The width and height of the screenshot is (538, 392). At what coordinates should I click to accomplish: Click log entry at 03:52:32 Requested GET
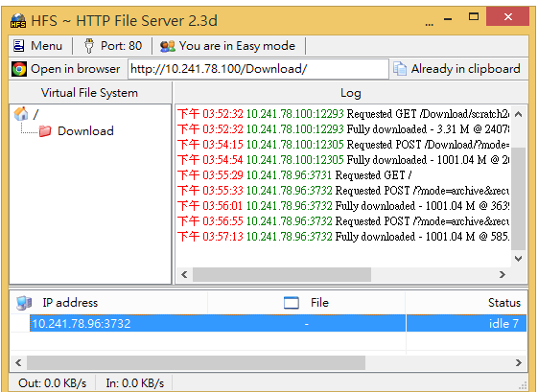point(343,113)
